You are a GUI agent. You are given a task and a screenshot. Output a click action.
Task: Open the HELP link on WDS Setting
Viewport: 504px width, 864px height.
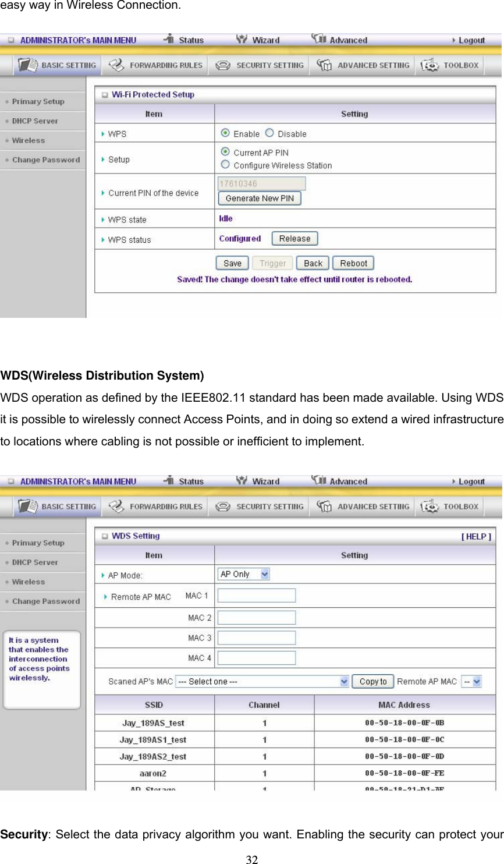(x=476, y=536)
